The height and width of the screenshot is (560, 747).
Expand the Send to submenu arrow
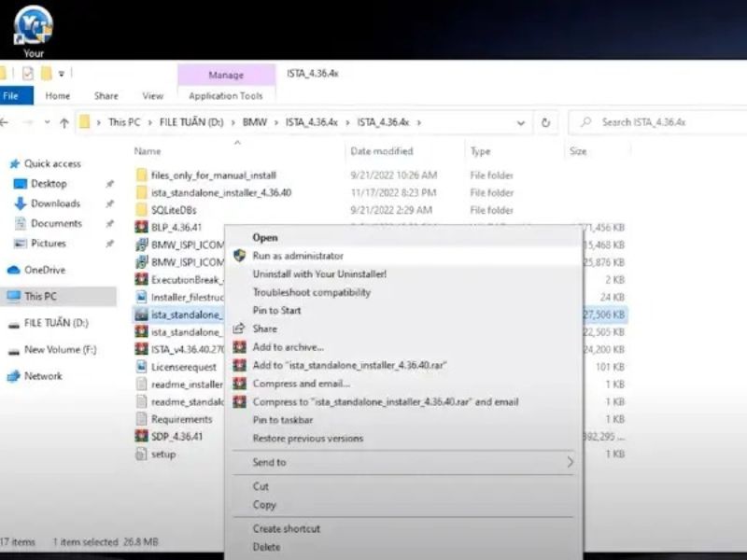pyautogui.click(x=570, y=462)
